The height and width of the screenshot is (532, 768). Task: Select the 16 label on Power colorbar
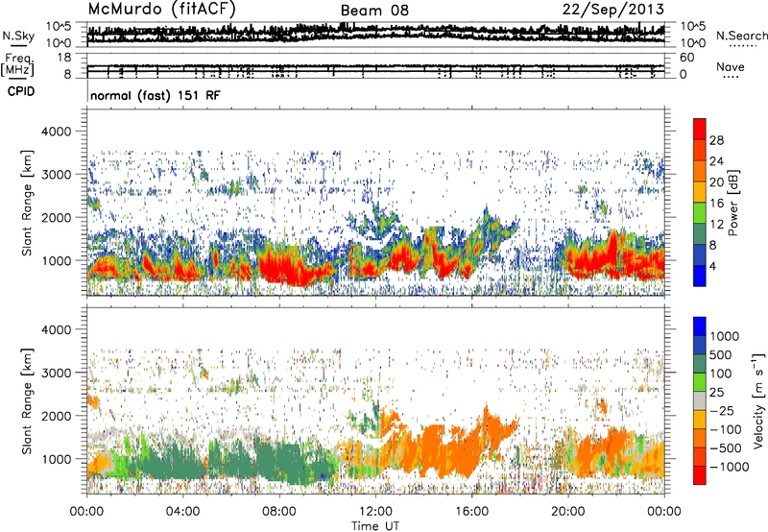click(x=716, y=204)
